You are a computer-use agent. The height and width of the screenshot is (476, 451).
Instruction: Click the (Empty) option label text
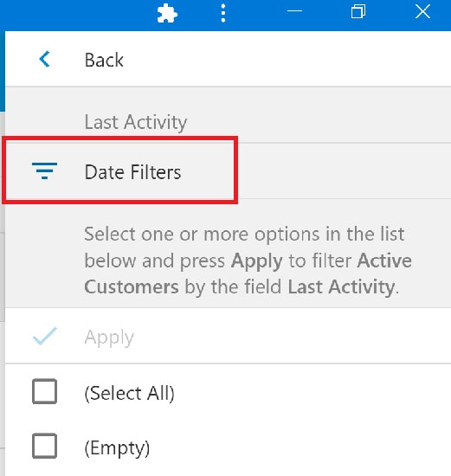(117, 447)
